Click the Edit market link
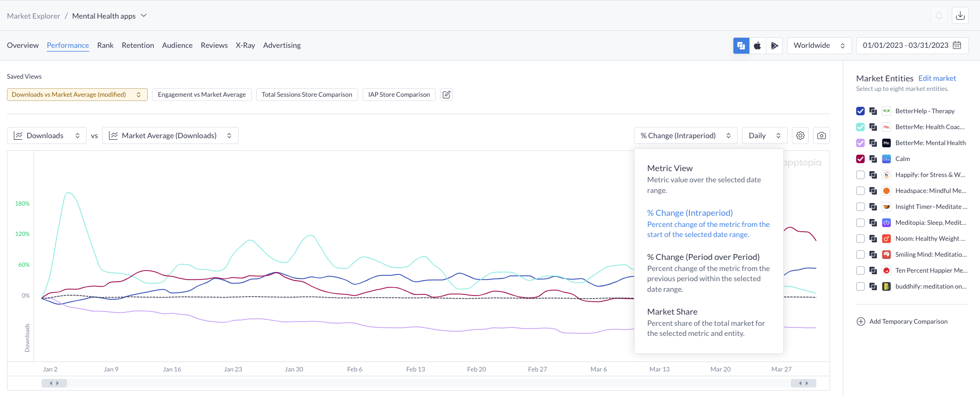Screen dimensions: 980x397 tap(937, 78)
